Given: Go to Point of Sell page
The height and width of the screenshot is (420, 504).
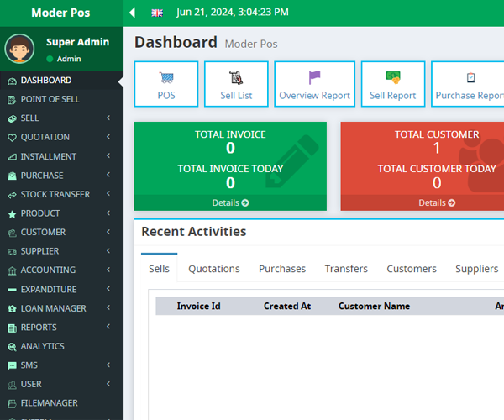Looking at the screenshot, I should tap(50, 99).
